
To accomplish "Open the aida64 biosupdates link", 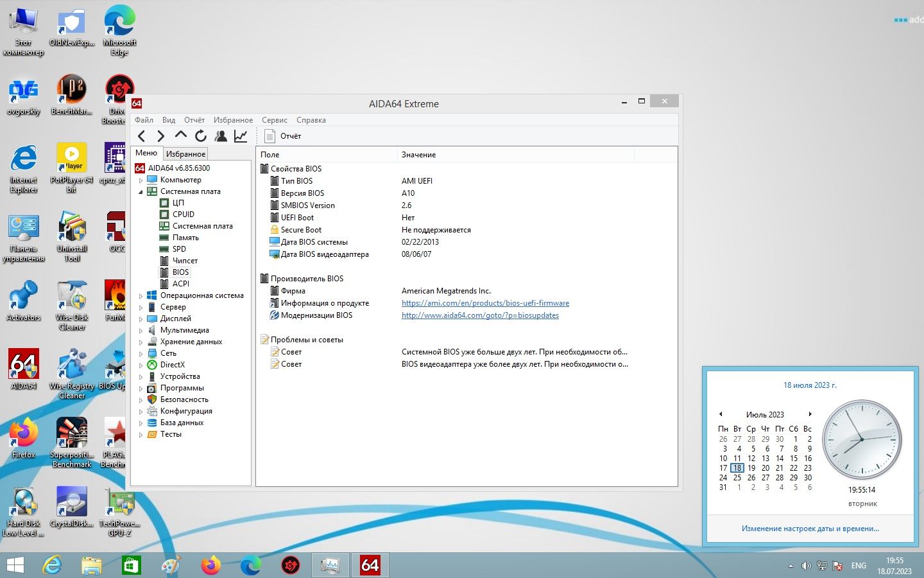I will (480, 315).
